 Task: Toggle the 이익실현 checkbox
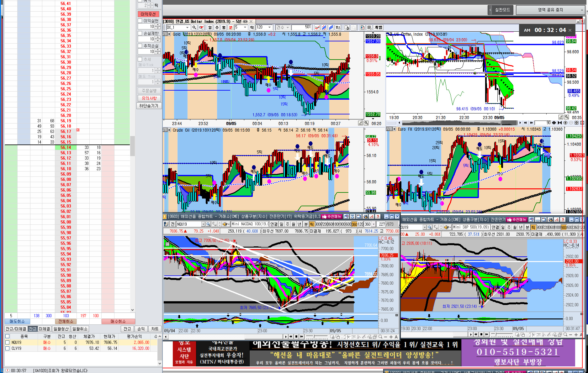click(x=140, y=21)
